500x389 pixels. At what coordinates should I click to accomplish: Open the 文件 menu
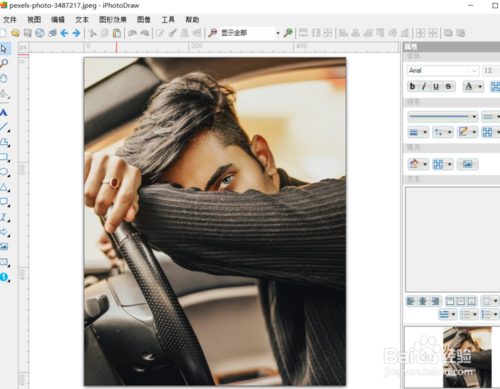(9, 20)
